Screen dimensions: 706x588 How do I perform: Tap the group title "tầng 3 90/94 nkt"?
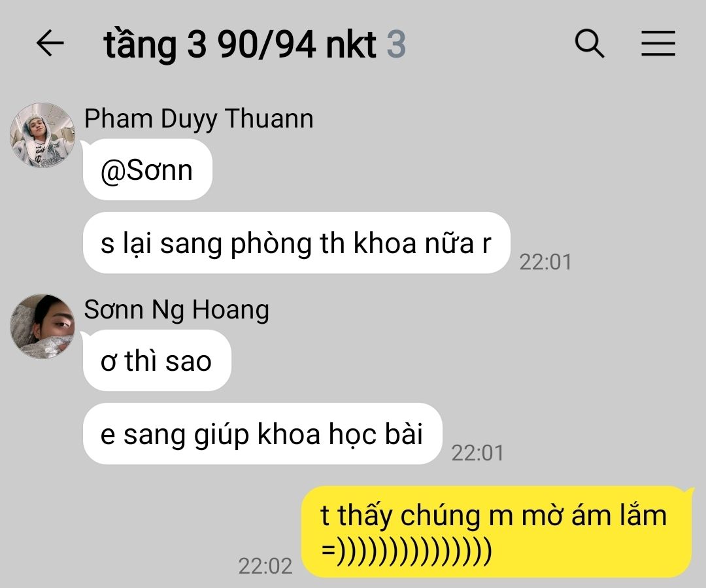pyautogui.click(x=240, y=44)
